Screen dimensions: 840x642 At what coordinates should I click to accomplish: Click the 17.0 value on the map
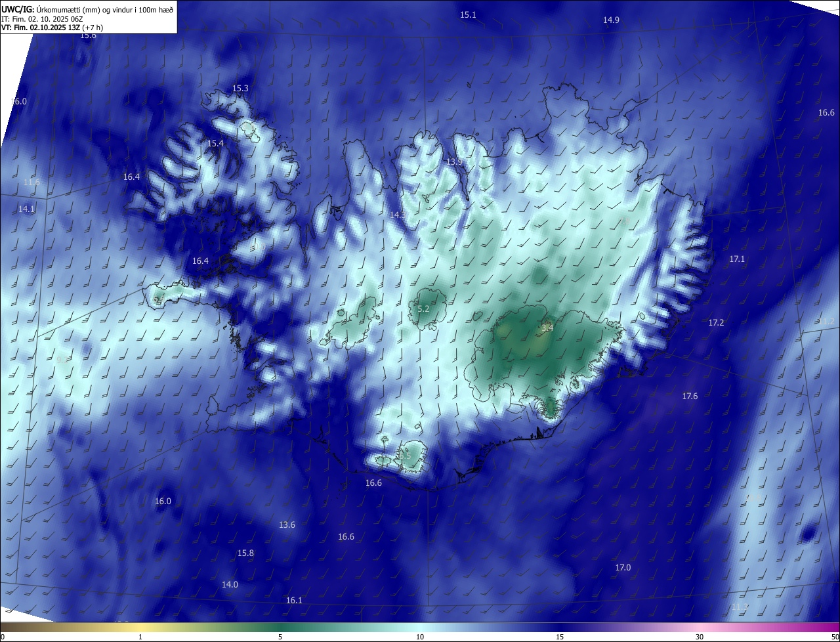click(x=623, y=568)
